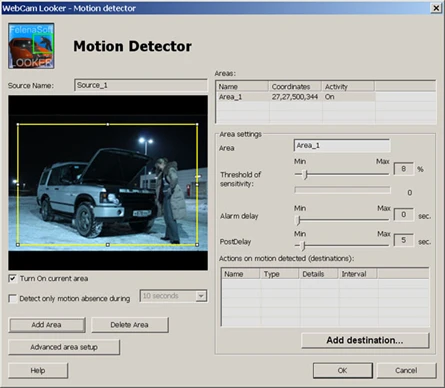445x388 pixels.
Task: Click the Add Area button
Action: click(47, 325)
